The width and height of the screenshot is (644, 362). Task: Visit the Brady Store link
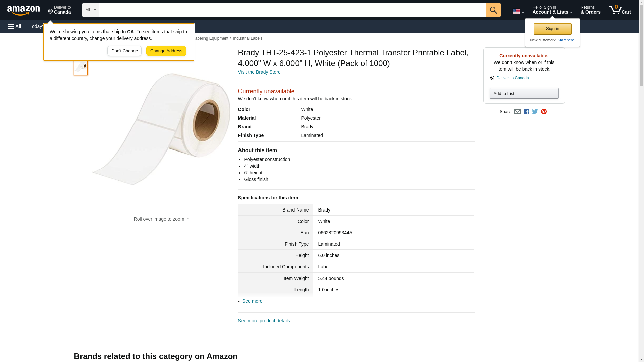(259, 72)
